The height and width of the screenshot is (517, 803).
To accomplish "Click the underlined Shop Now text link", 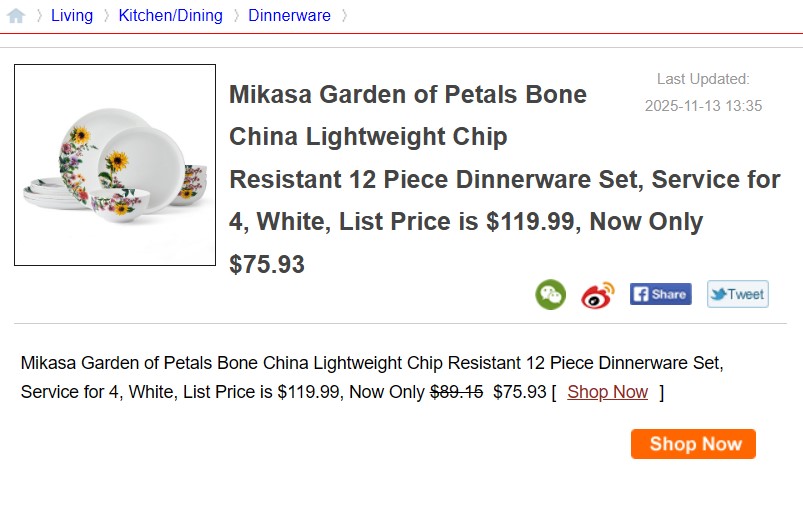I will tap(607, 392).
